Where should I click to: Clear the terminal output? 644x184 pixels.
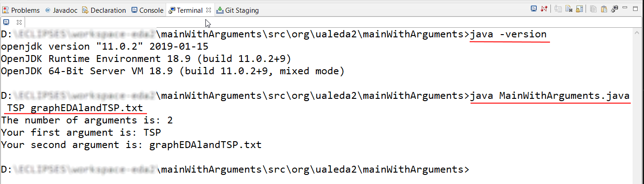(569, 9)
